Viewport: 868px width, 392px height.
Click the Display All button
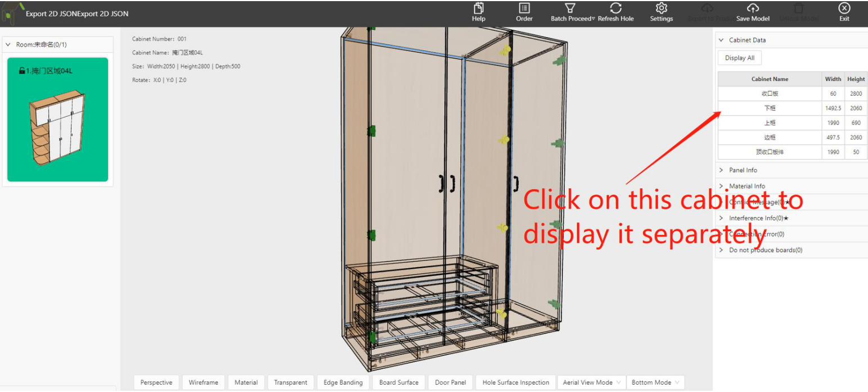point(739,58)
